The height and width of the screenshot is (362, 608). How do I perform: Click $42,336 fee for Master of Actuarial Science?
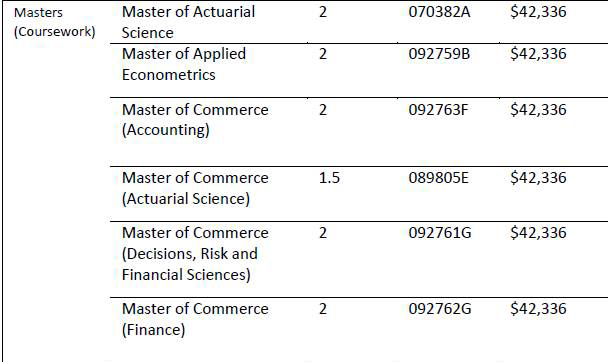point(538,12)
